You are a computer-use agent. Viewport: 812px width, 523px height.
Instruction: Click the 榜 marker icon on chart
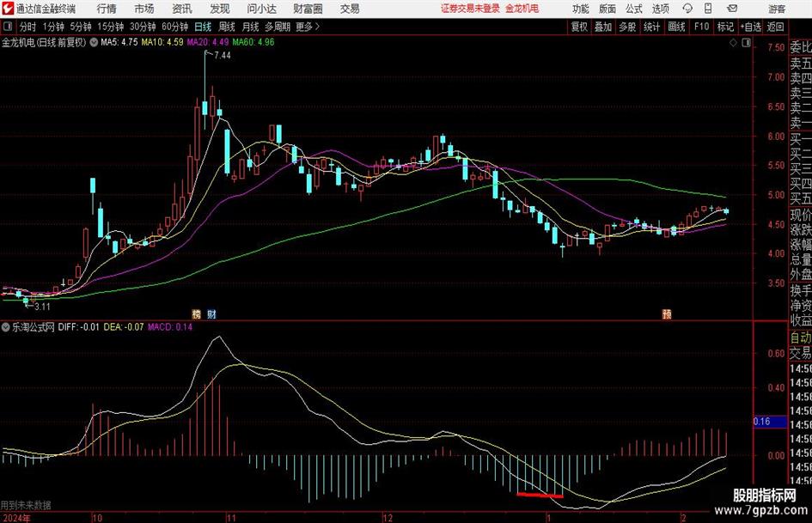point(196,313)
